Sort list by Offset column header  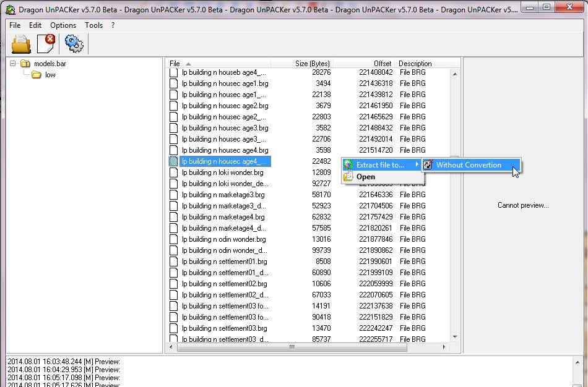click(363, 63)
